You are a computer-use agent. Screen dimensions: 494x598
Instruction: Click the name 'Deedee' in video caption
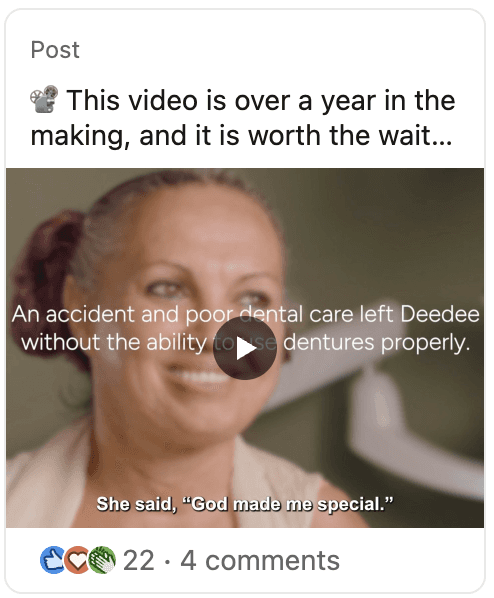[x=440, y=314]
